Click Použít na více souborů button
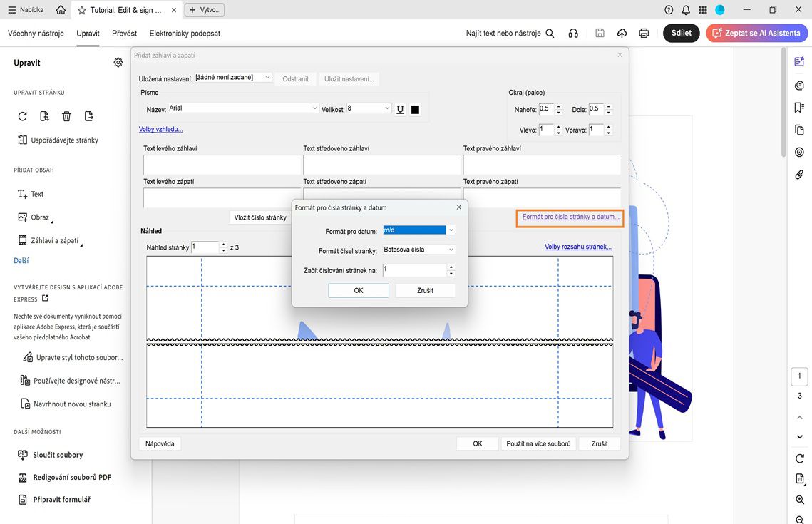Screen dimensions: 812x524 [538, 443]
